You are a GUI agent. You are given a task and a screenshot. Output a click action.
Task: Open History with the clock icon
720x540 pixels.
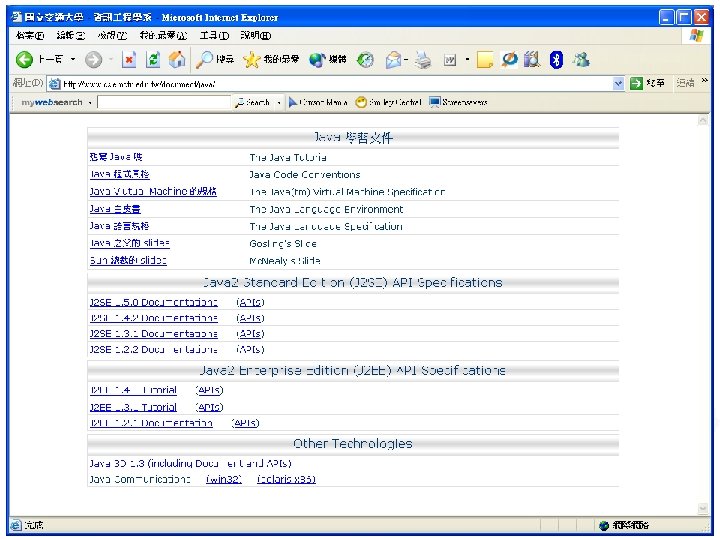pyautogui.click(x=366, y=60)
